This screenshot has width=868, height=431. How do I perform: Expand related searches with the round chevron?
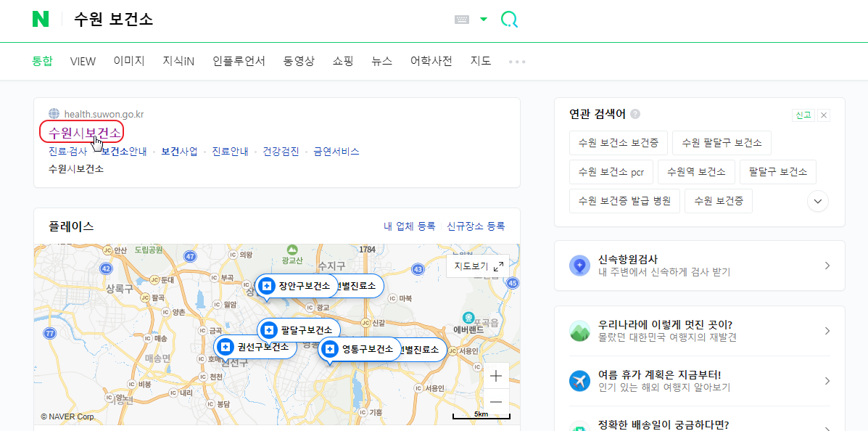click(x=818, y=201)
